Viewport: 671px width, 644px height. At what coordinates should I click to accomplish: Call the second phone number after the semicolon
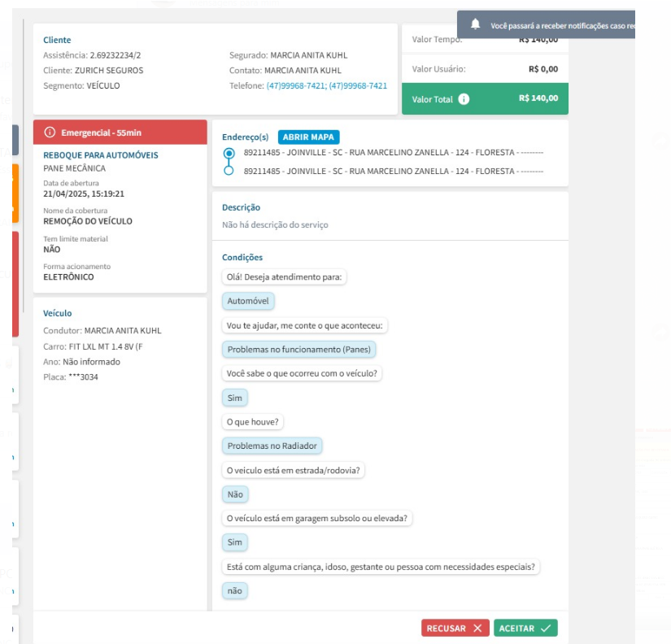point(358,85)
